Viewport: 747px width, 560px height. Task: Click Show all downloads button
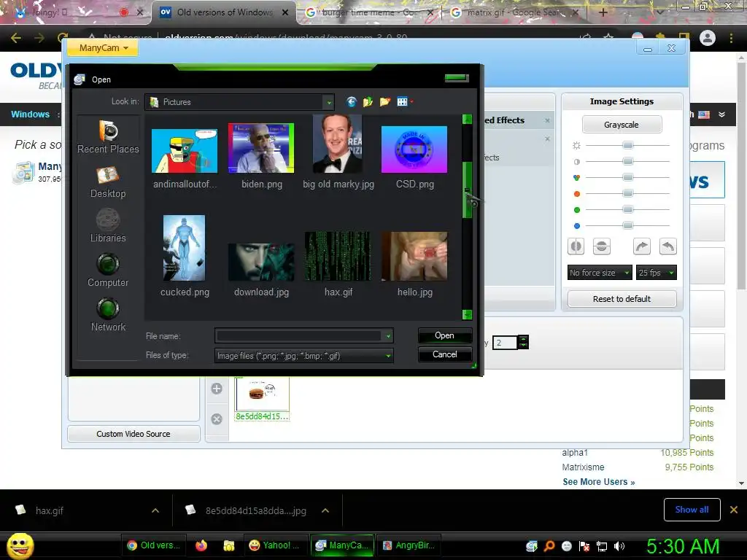coord(692,510)
